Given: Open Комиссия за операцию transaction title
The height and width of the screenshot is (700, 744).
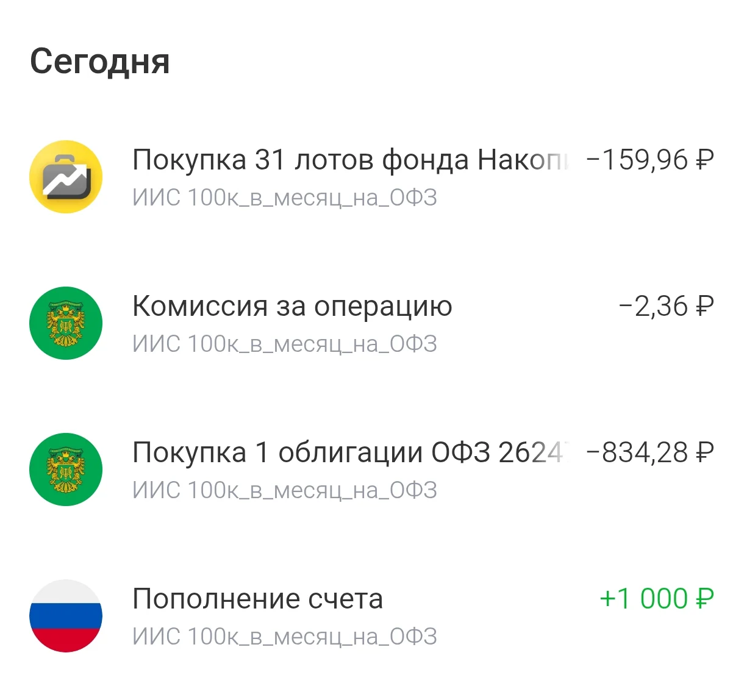Looking at the screenshot, I should coord(292,307).
